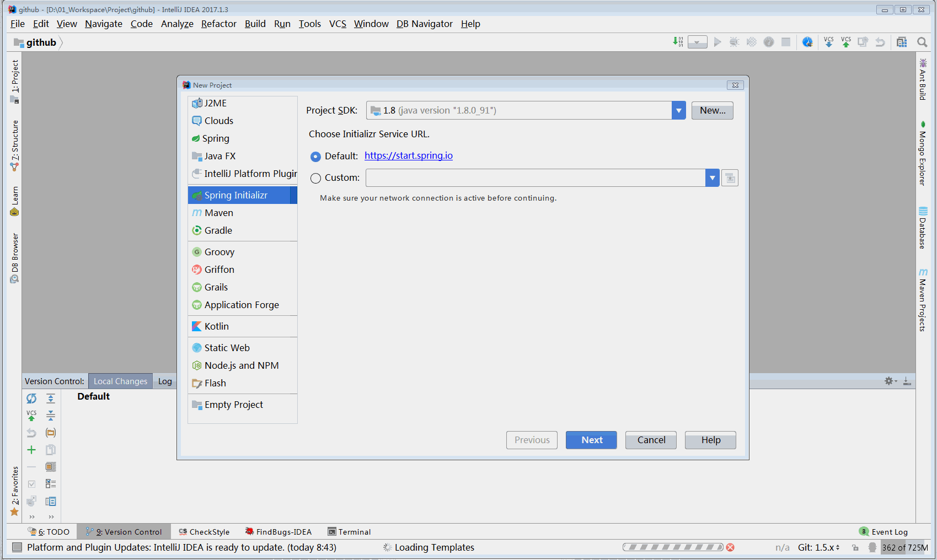The height and width of the screenshot is (560, 937).
Task: Open the VCS menu
Action: (338, 24)
